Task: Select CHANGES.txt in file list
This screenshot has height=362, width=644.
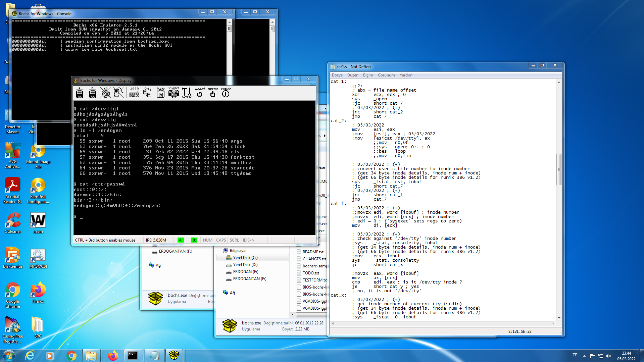Action: point(311,259)
